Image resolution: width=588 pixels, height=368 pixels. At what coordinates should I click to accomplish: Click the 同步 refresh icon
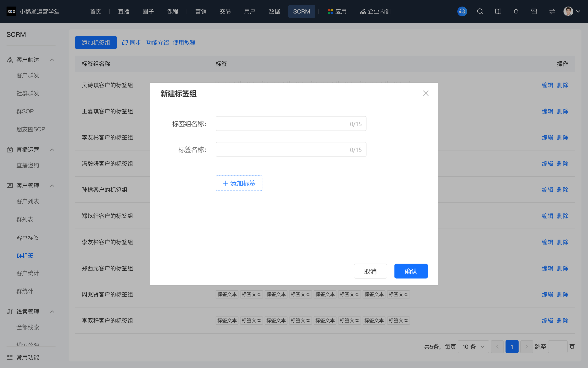[125, 43]
